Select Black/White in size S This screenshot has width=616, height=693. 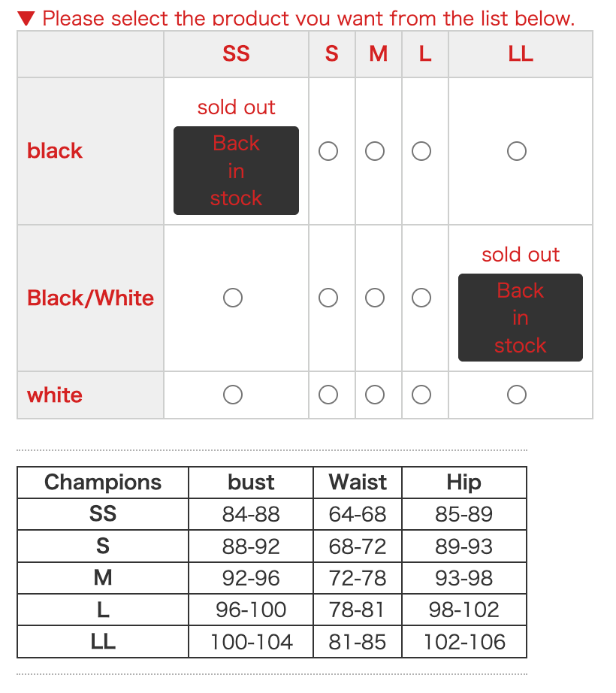point(328,298)
